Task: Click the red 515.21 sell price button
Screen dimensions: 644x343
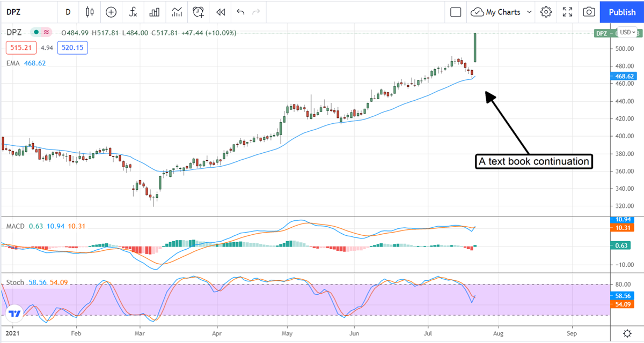Action: pos(21,48)
